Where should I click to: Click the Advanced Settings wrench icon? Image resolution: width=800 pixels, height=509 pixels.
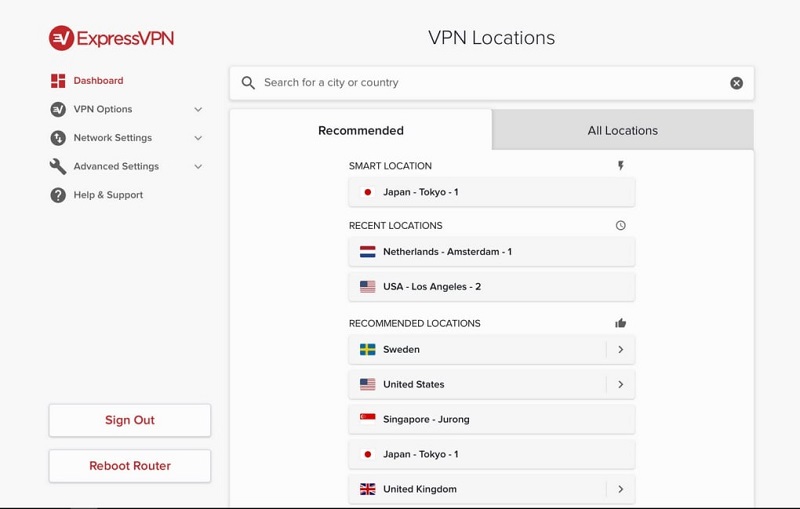58,166
